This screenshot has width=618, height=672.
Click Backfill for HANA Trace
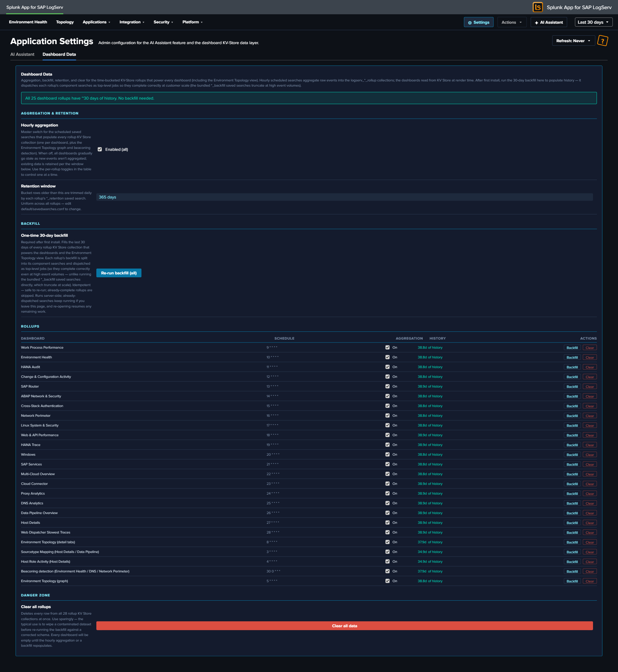[572, 445]
